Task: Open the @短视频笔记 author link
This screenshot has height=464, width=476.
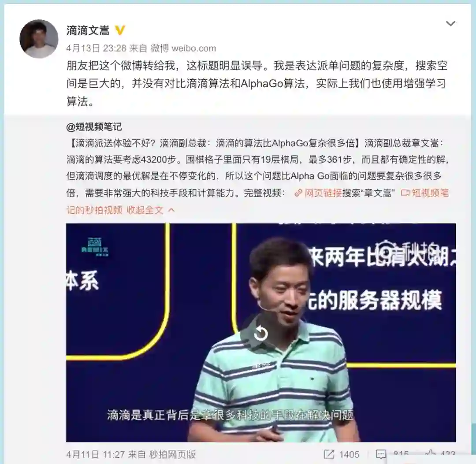Action: (x=94, y=126)
